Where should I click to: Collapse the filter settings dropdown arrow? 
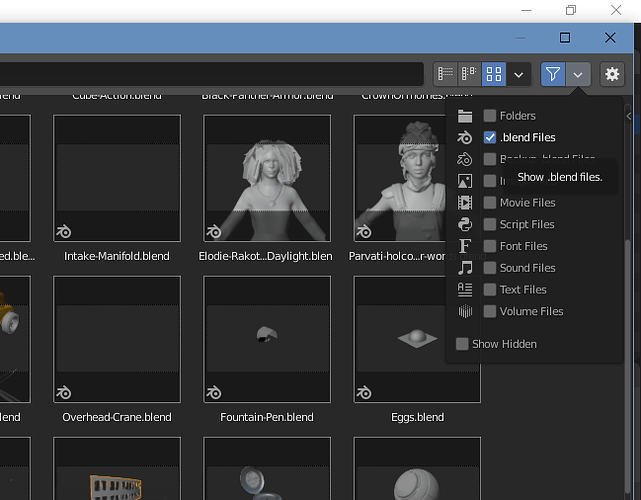coord(578,74)
